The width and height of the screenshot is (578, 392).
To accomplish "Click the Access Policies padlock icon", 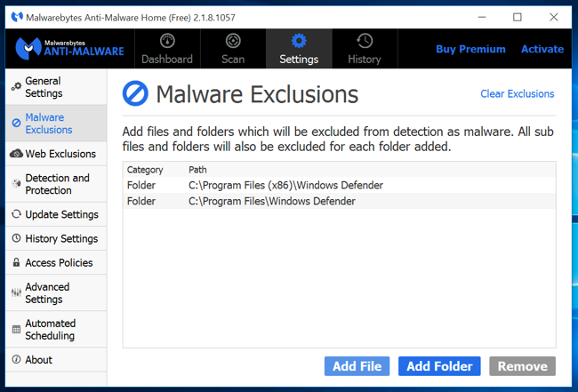I will click(16, 262).
